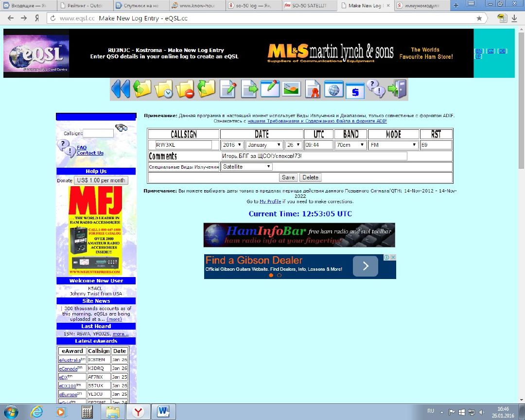The image size is (525, 420).
Task: Switch to the www.know-house tab
Action: click(197, 5)
